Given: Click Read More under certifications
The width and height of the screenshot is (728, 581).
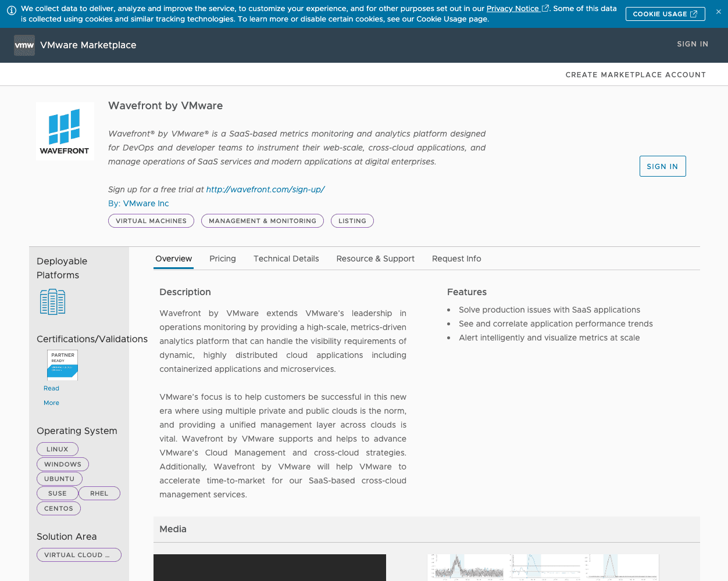Looking at the screenshot, I should point(51,396).
